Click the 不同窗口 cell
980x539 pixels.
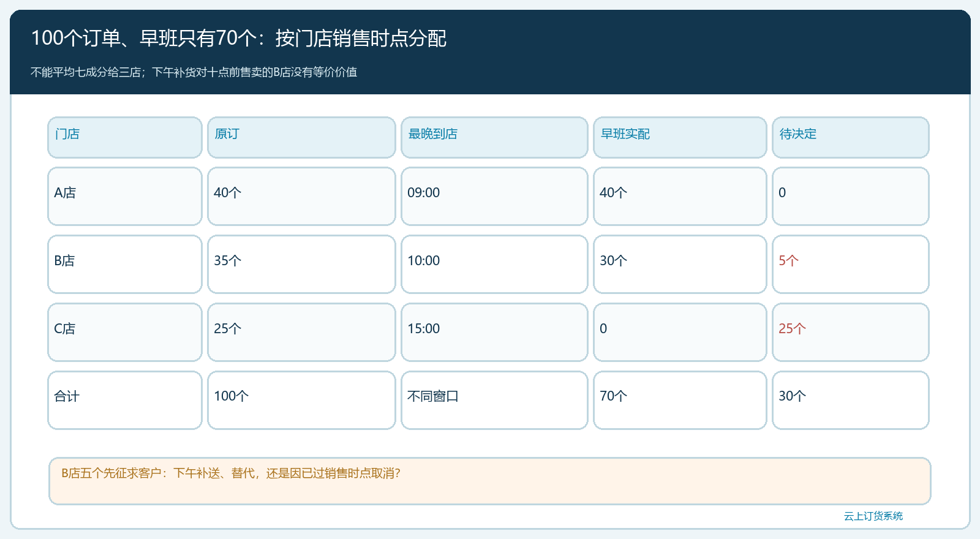pyautogui.click(x=494, y=400)
